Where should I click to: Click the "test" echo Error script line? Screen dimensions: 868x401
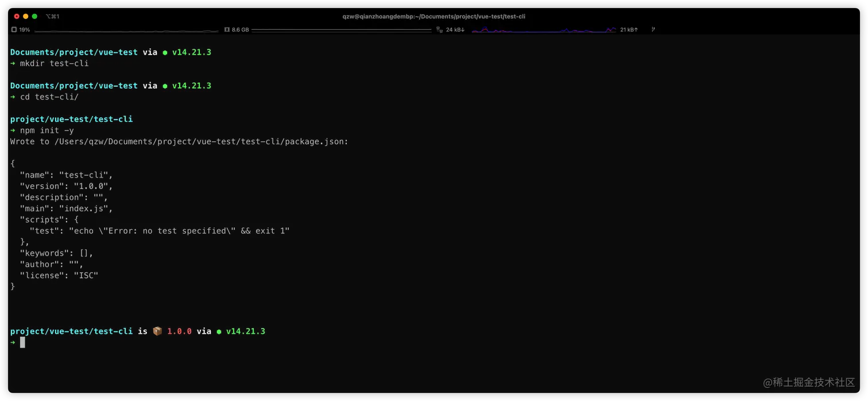coord(160,231)
